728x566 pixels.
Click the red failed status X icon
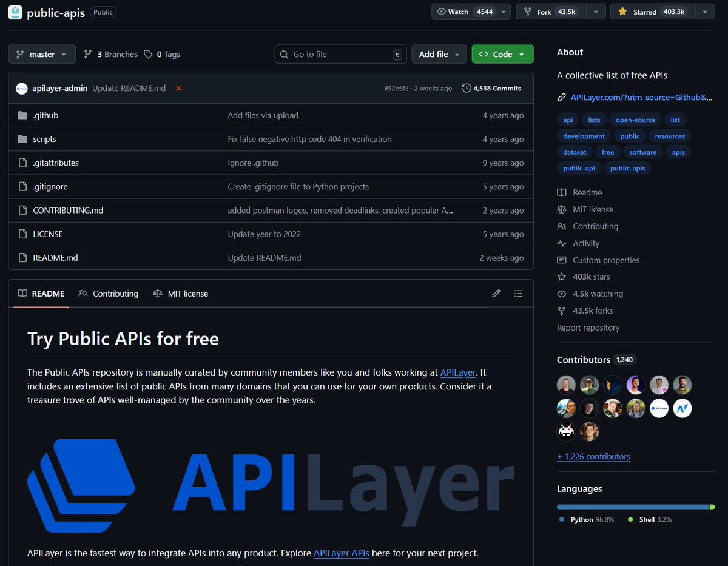pyautogui.click(x=178, y=88)
